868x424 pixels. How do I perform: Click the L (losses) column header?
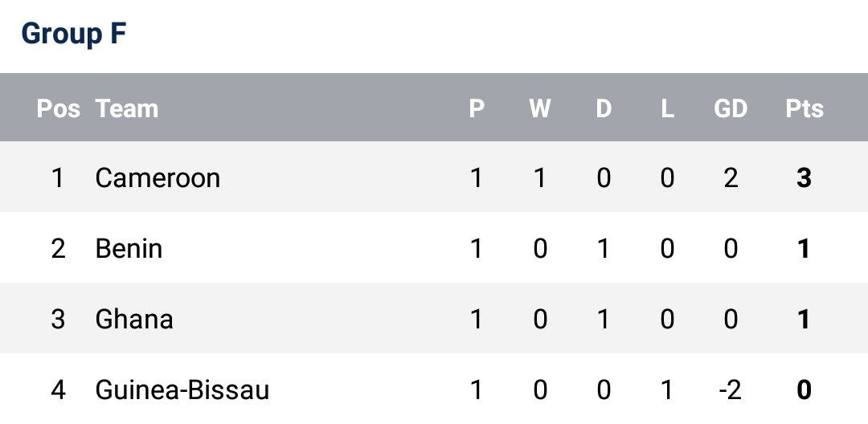click(x=667, y=108)
